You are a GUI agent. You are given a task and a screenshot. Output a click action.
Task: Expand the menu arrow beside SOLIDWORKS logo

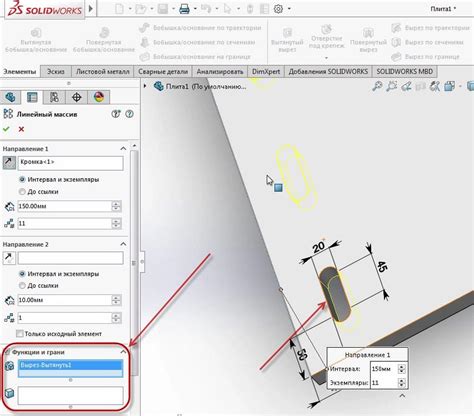pyautogui.click(x=91, y=9)
